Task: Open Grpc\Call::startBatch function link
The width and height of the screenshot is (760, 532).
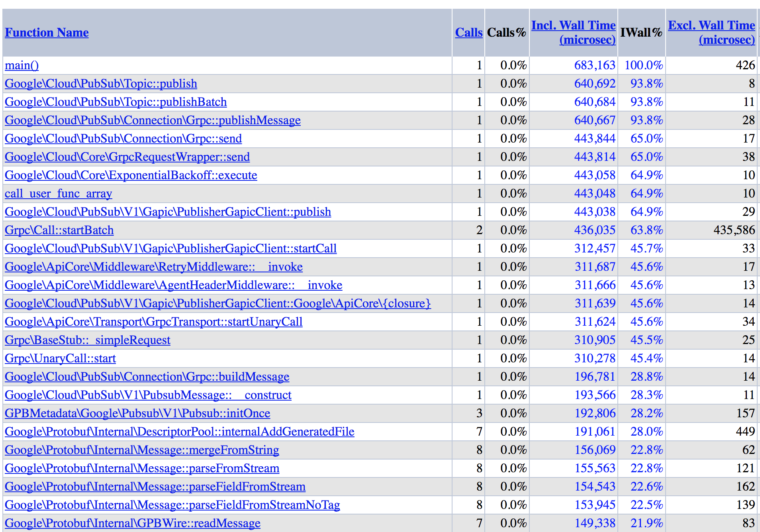Action: coord(59,230)
